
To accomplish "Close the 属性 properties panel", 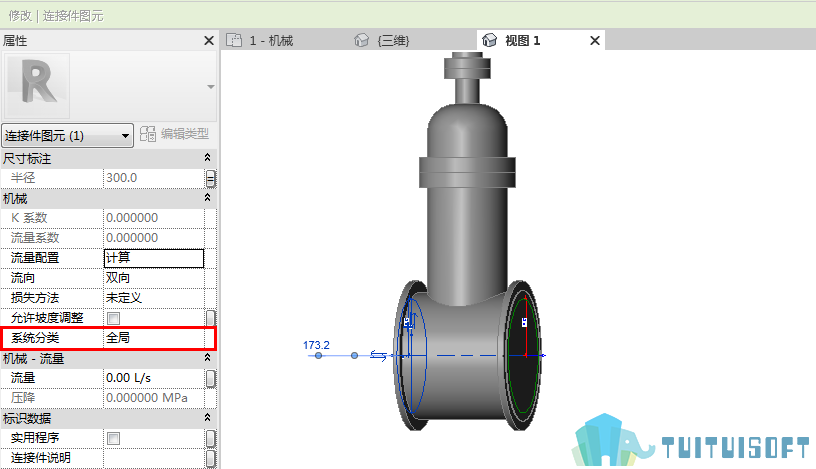I will [209, 41].
